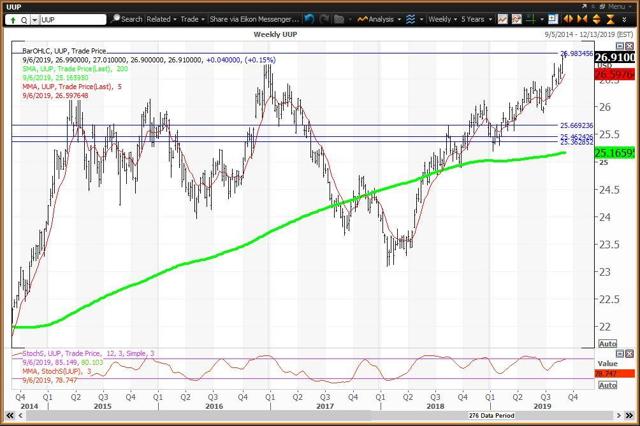Click MMA, UUP, Trade Price(Last), 5 legend
The image size is (640, 426).
[x=72, y=87]
